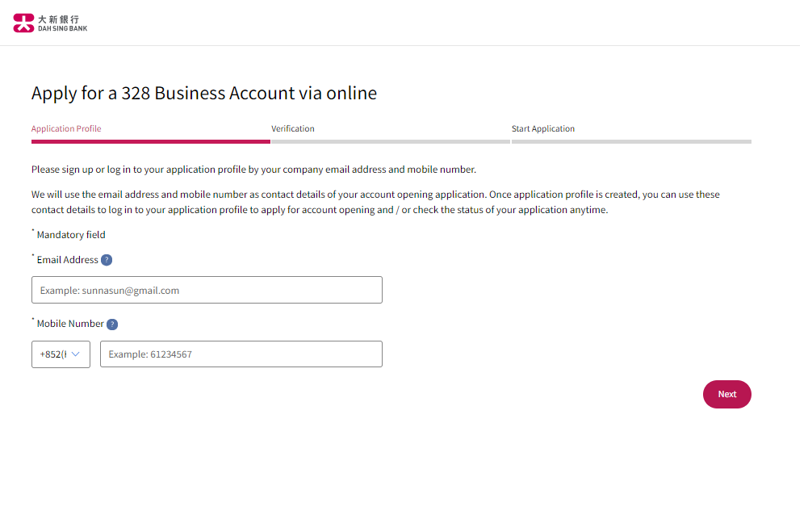
Task: Click the 'Mandatory field' note text
Action: (71, 235)
